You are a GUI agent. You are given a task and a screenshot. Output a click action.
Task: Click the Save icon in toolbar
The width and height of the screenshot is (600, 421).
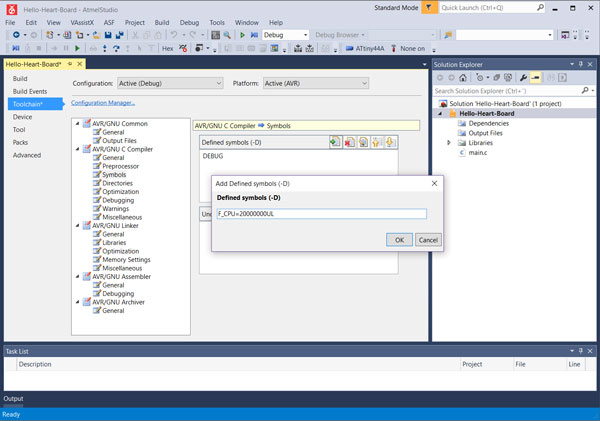(x=108, y=35)
